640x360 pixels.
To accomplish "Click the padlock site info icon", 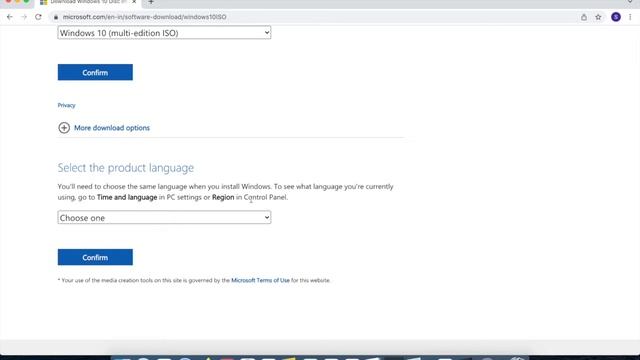I will [x=56, y=17].
